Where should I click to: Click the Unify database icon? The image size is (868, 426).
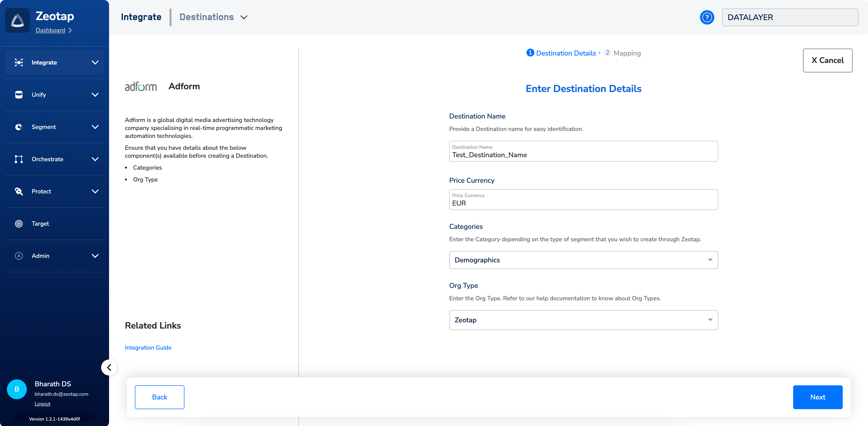[19, 95]
